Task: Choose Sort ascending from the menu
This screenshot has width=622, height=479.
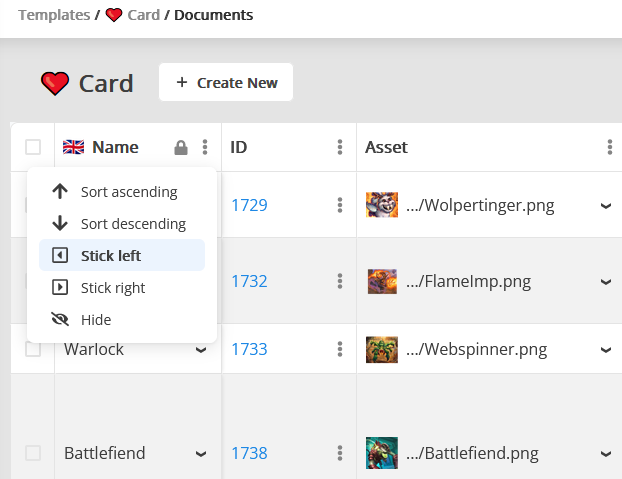Action: click(x=122, y=192)
